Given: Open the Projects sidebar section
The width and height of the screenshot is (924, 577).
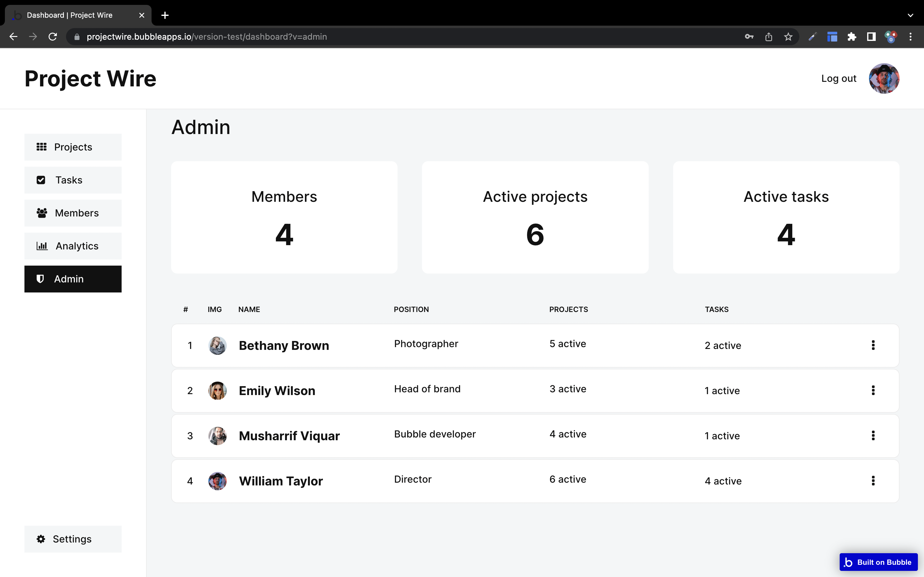Looking at the screenshot, I should [x=73, y=147].
